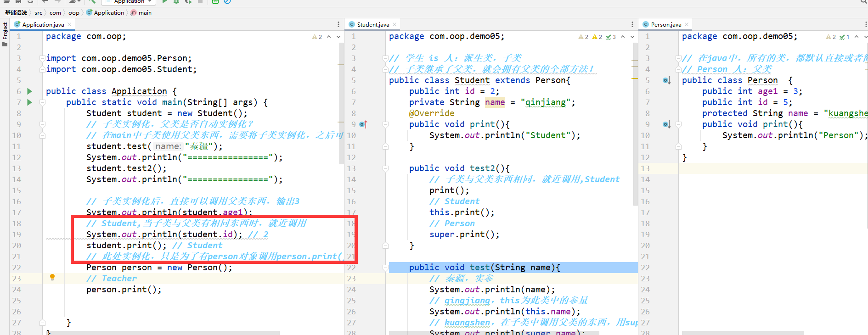
Task: Close the Student.java tab
Action: tap(395, 24)
